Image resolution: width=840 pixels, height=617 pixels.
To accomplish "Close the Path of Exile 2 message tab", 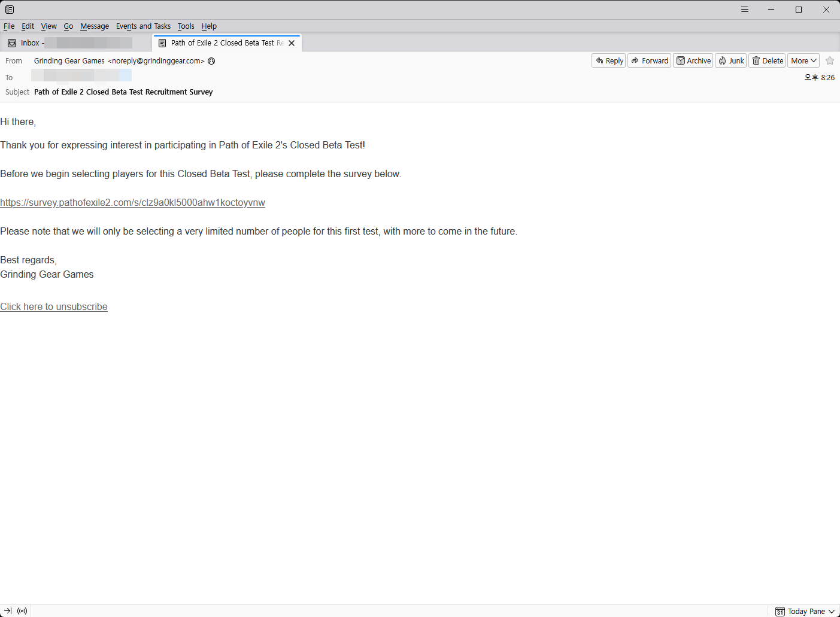I will [x=292, y=43].
